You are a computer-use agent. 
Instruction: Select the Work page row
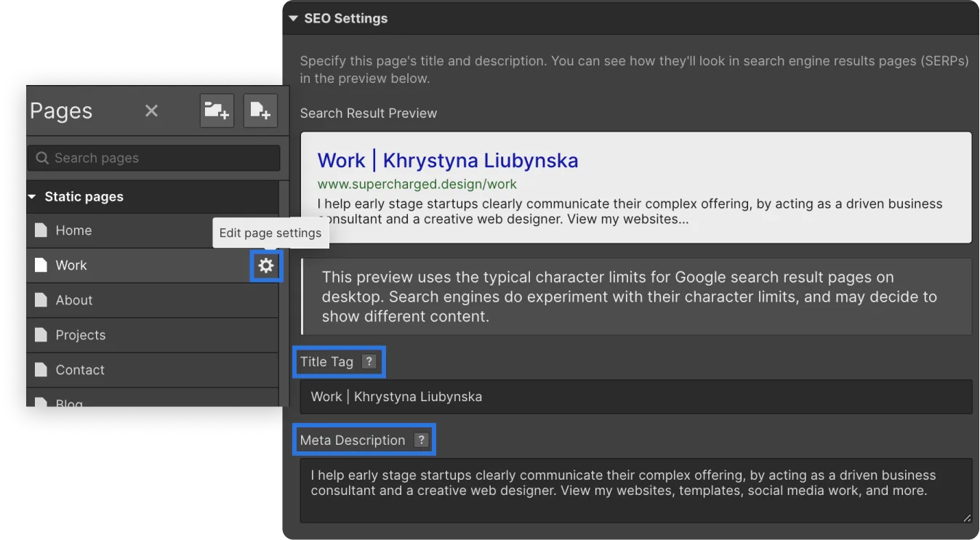[x=153, y=265]
